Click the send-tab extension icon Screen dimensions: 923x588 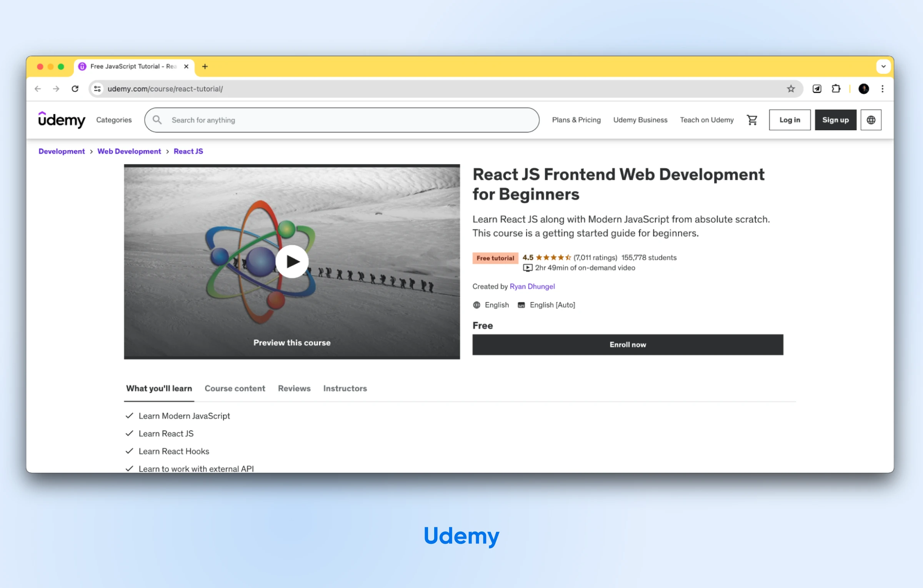[817, 89]
